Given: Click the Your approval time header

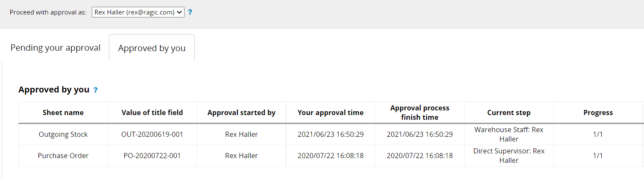Looking at the screenshot, I should coord(331,113).
